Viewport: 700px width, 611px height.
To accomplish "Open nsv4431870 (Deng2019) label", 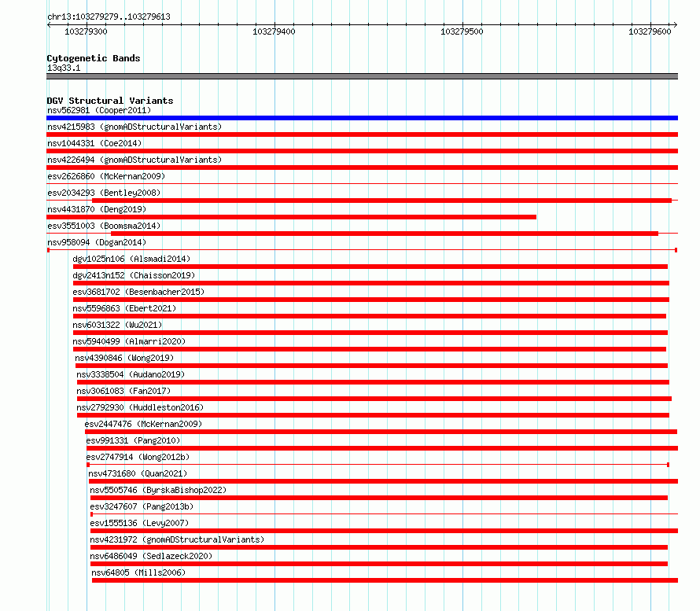I will coord(97,209).
